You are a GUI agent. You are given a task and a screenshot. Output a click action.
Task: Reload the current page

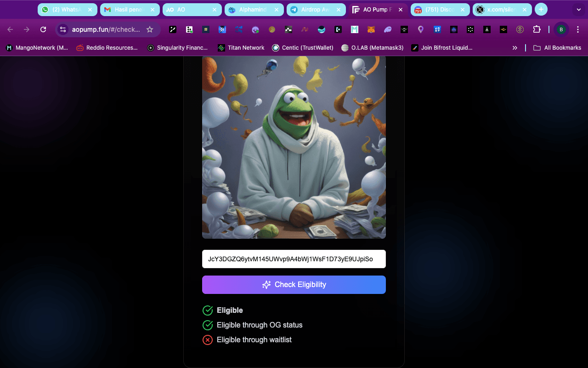coord(43,29)
